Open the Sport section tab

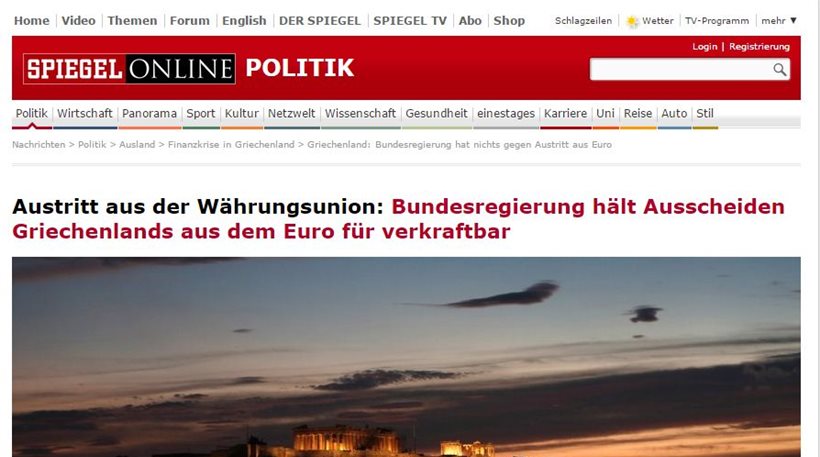[x=201, y=113]
